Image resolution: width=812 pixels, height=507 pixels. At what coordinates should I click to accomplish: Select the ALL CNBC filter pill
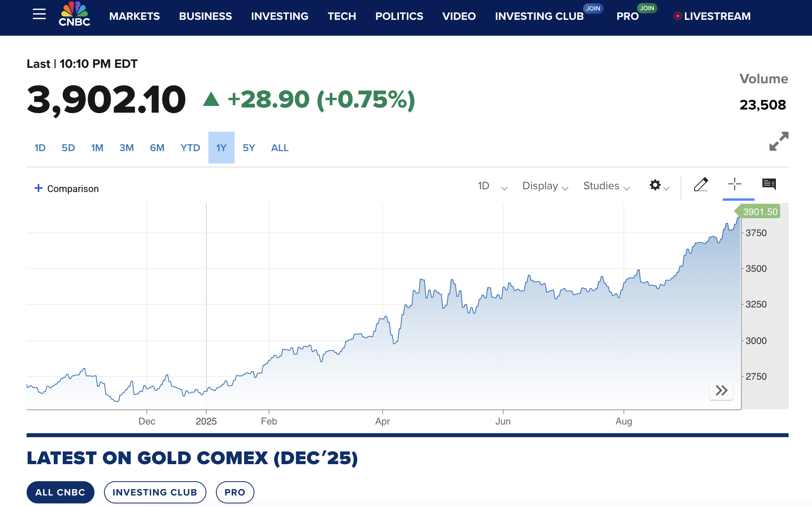tap(60, 492)
